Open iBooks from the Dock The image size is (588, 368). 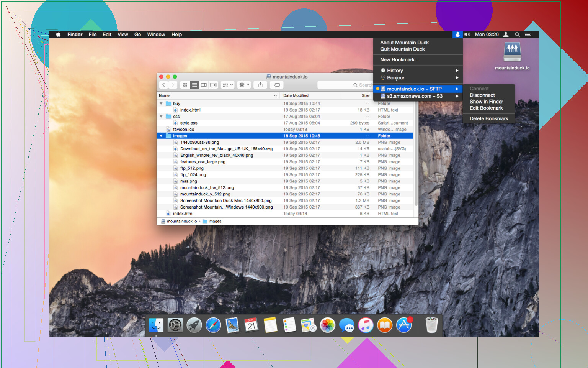point(385,325)
